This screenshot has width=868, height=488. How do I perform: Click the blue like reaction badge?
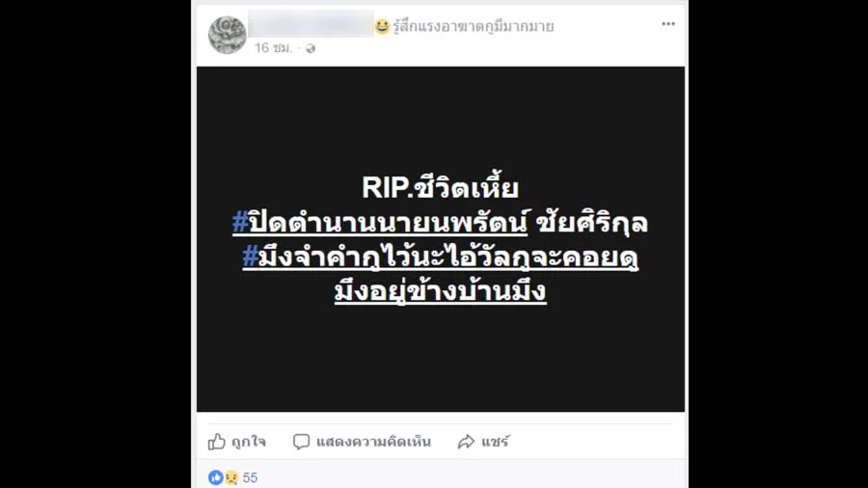pos(215,477)
